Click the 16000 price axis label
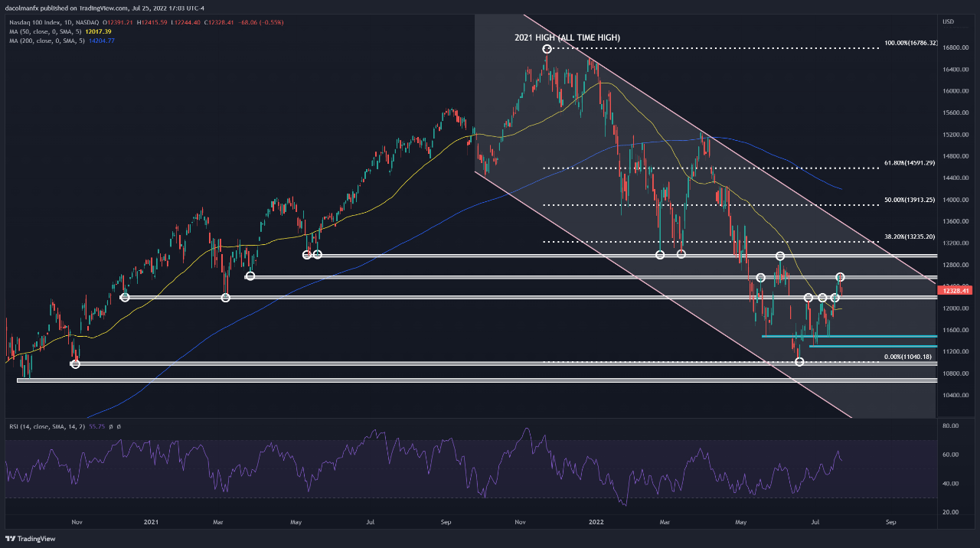 point(954,91)
